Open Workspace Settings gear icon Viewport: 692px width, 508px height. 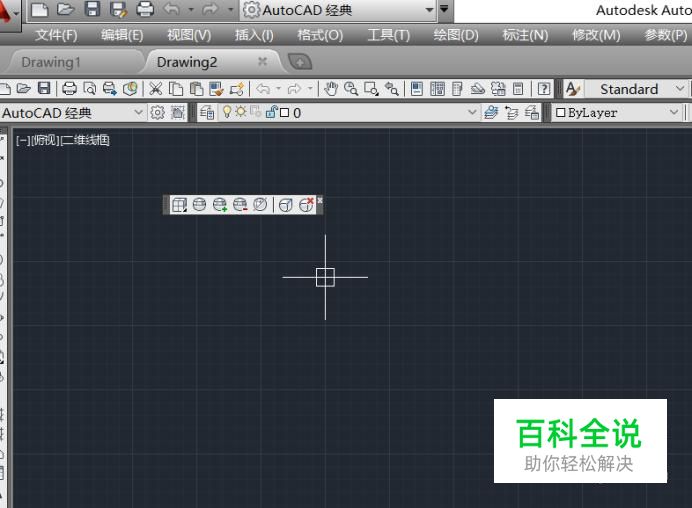(157, 113)
